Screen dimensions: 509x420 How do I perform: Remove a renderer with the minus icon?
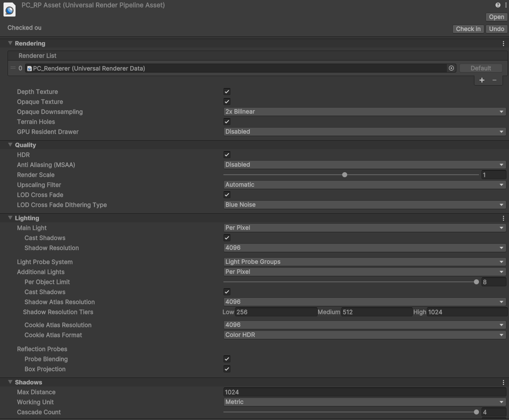tap(494, 80)
